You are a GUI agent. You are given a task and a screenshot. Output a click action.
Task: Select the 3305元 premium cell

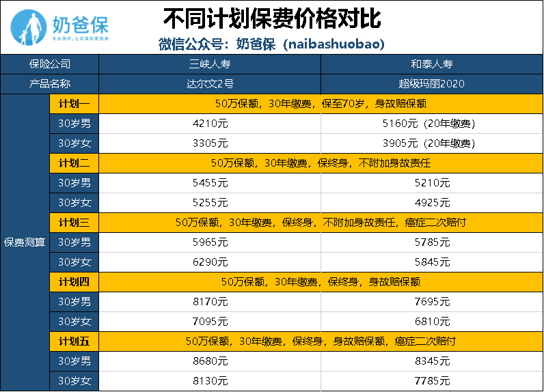tap(210, 143)
